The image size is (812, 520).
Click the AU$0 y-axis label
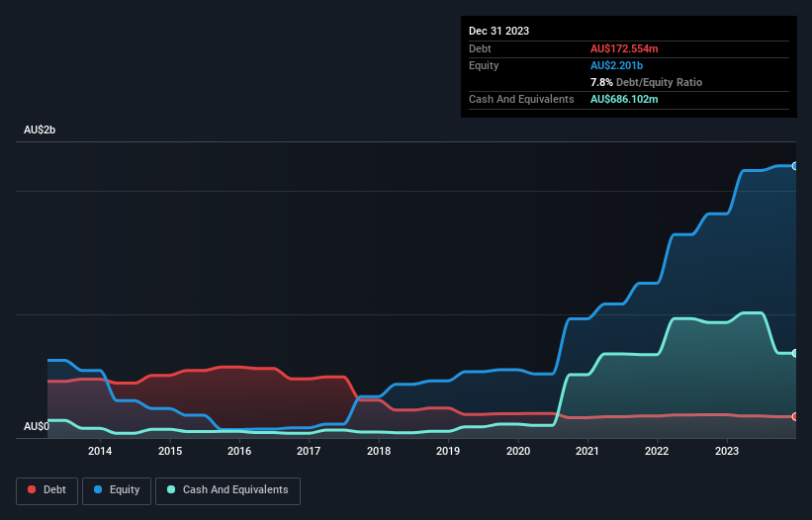(x=37, y=426)
